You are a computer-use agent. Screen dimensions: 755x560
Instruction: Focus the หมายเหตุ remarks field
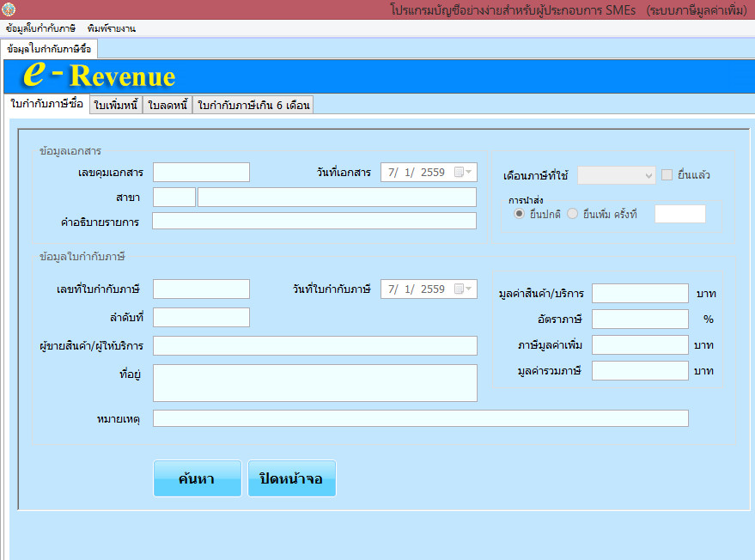tap(421, 418)
